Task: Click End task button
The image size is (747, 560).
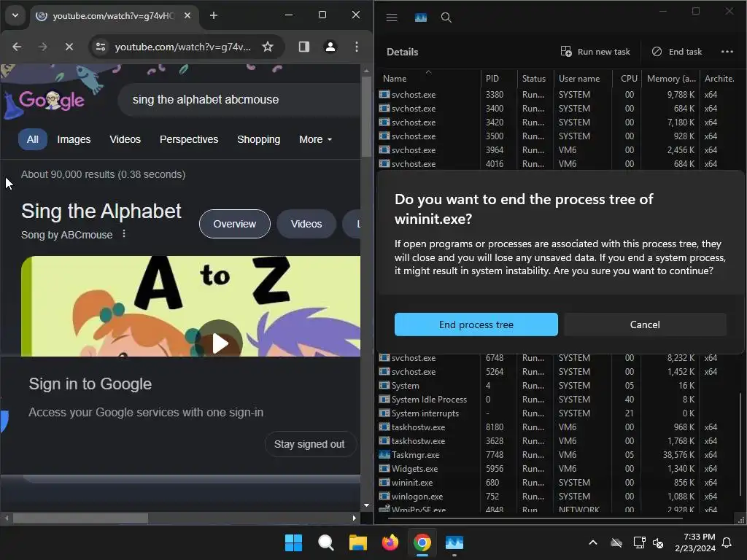Action: click(x=676, y=52)
